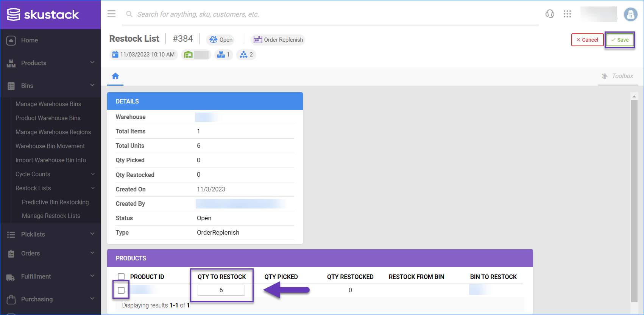Open the Toolbox panel
Image resolution: width=644 pixels, height=315 pixels.
pos(617,76)
